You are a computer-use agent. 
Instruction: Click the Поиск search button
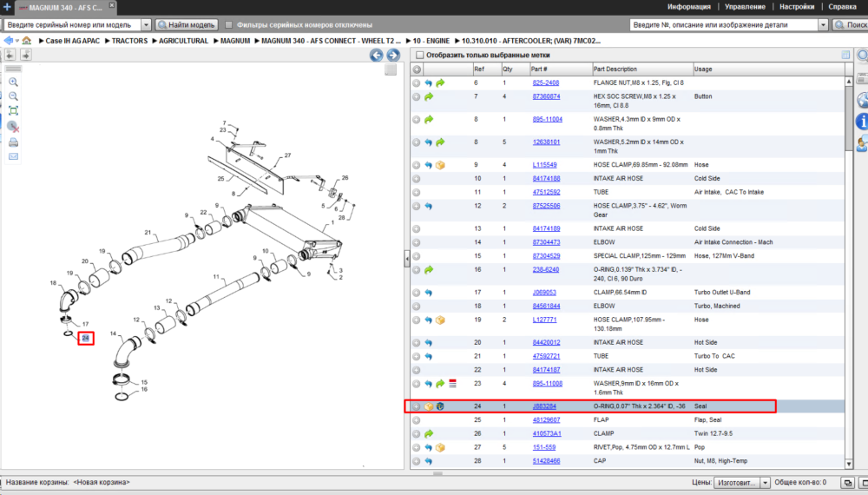(851, 25)
